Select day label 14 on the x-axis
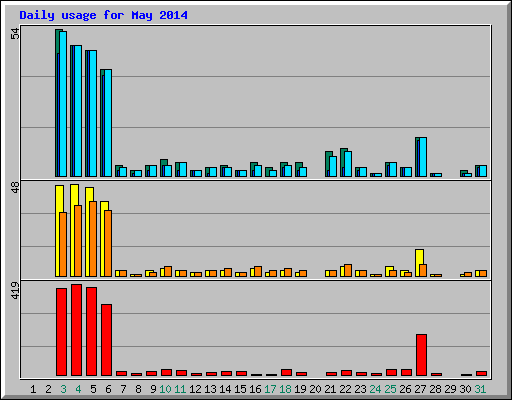This screenshot has height=400, width=512. [x=225, y=389]
